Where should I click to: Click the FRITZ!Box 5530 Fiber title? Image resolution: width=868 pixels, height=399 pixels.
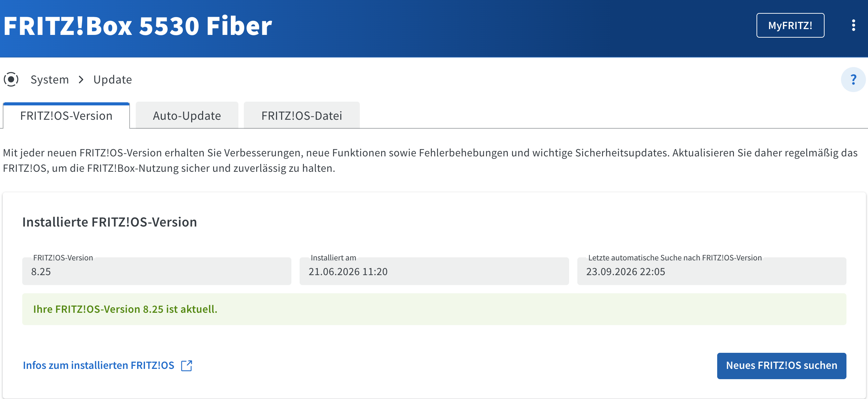pyautogui.click(x=138, y=26)
